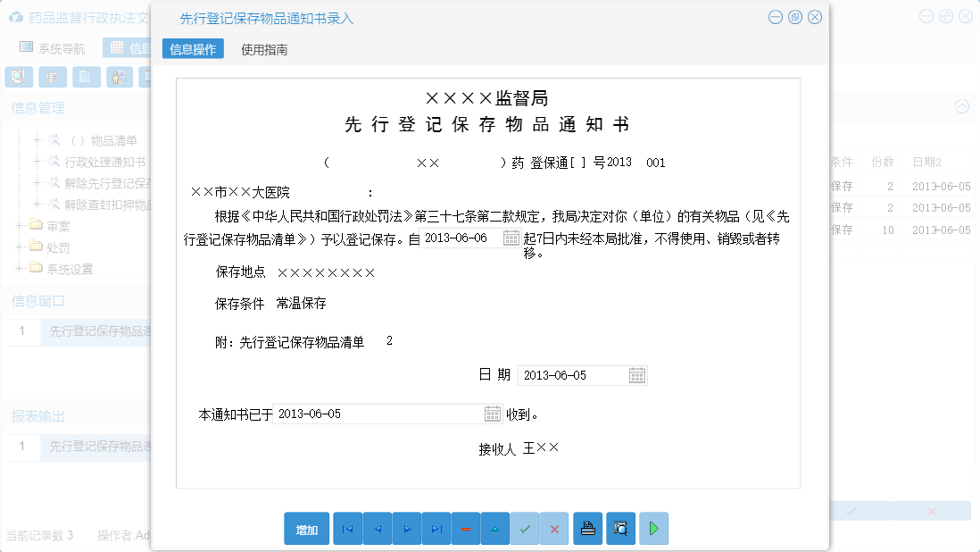Click the green run arrow on the toolbar

click(652, 528)
